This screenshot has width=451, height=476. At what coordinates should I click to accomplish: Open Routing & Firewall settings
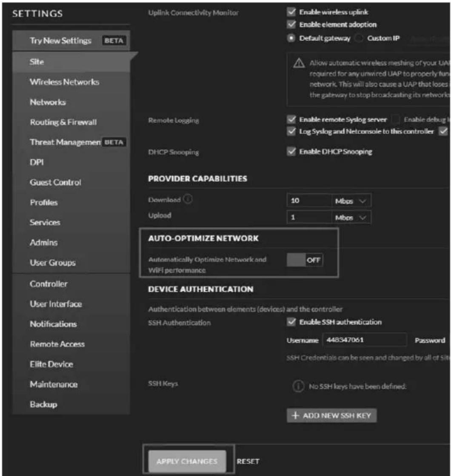[x=71, y=122]
